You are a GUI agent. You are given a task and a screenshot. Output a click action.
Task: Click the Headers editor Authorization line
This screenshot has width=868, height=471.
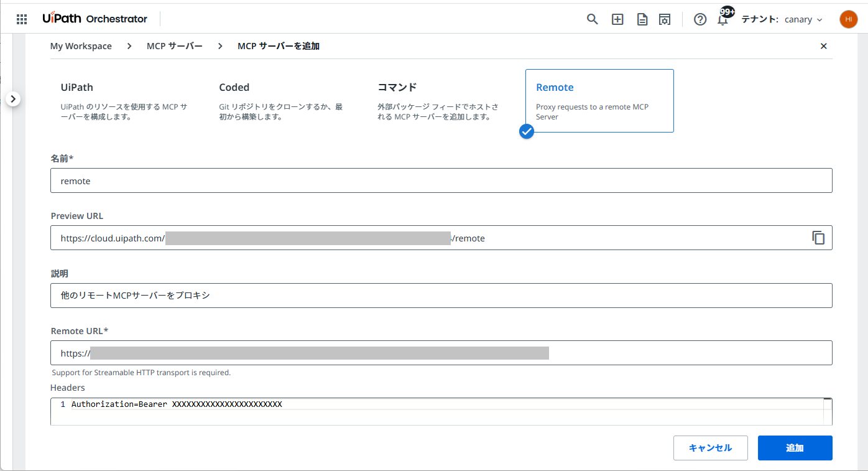tap(177, 404)
